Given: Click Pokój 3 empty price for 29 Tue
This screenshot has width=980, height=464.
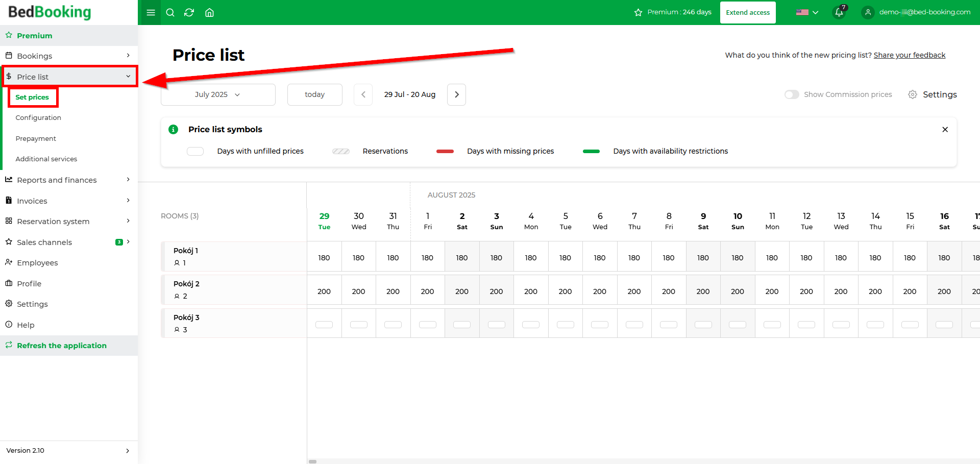Looking at the screenshot, I should click(x=324, y=325).
